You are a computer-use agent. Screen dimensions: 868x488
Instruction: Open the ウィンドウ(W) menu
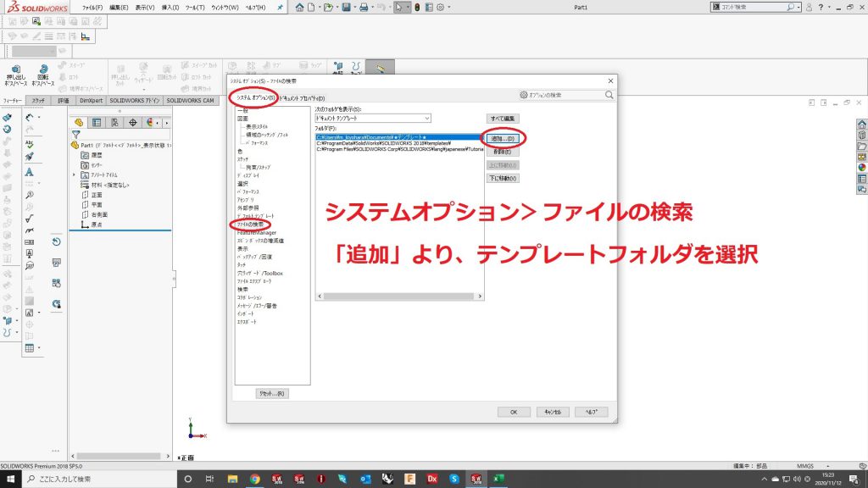click(x=225, y=8)
